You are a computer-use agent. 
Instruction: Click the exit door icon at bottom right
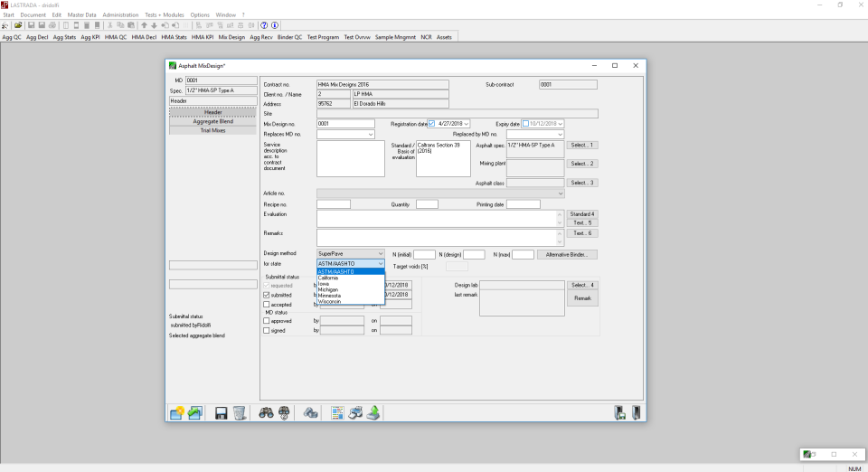(637, 411)
